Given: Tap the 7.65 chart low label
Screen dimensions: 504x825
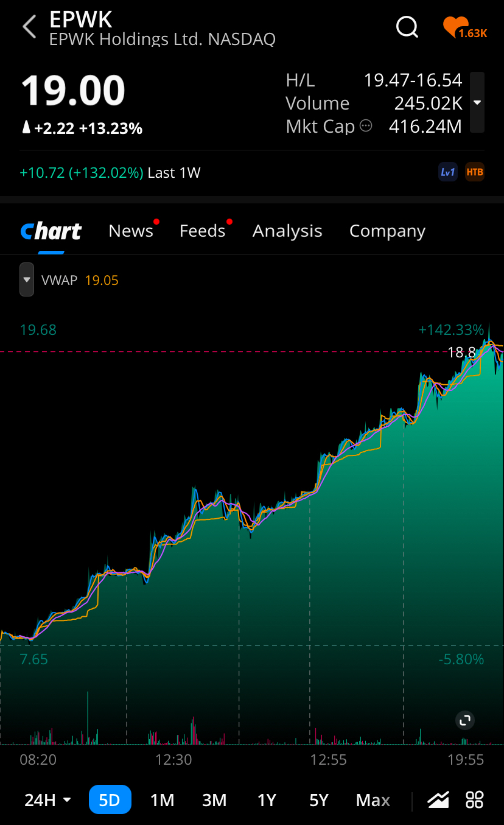Looking at the screenshot, I should pyautogui.click(x=34, y=659).
